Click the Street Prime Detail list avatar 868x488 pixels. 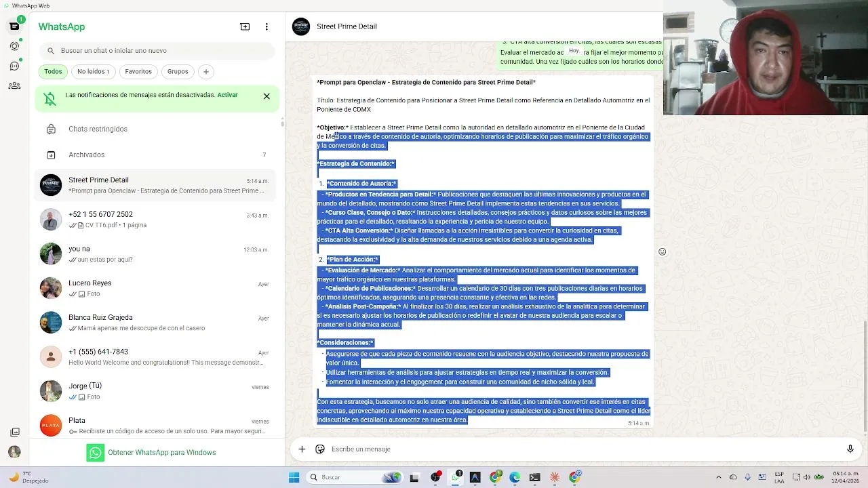pyautogui.click(x=51, y=185)
